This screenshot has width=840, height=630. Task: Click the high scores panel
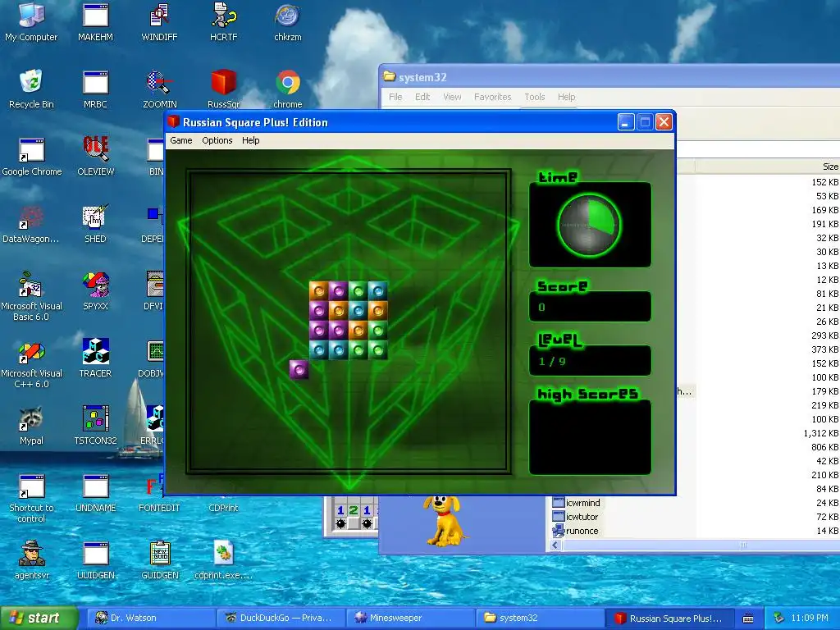(590, 437)
